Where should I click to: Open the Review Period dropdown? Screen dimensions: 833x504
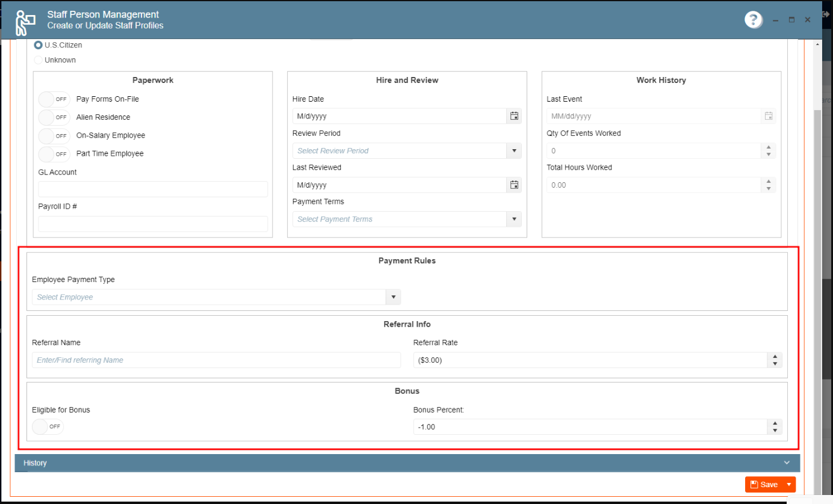[514, 150]
